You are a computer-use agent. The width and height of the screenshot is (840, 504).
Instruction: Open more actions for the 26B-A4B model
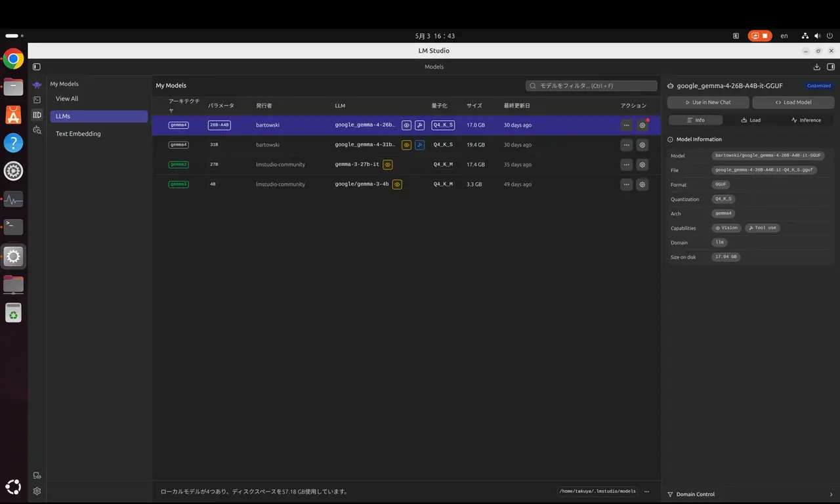click(x=627, y=125)
